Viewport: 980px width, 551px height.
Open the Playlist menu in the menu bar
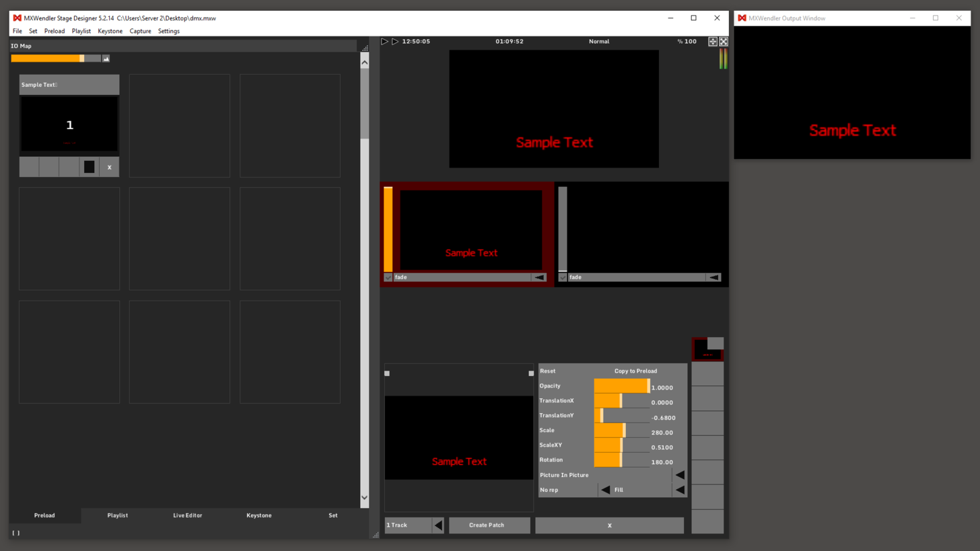(81, 31)
